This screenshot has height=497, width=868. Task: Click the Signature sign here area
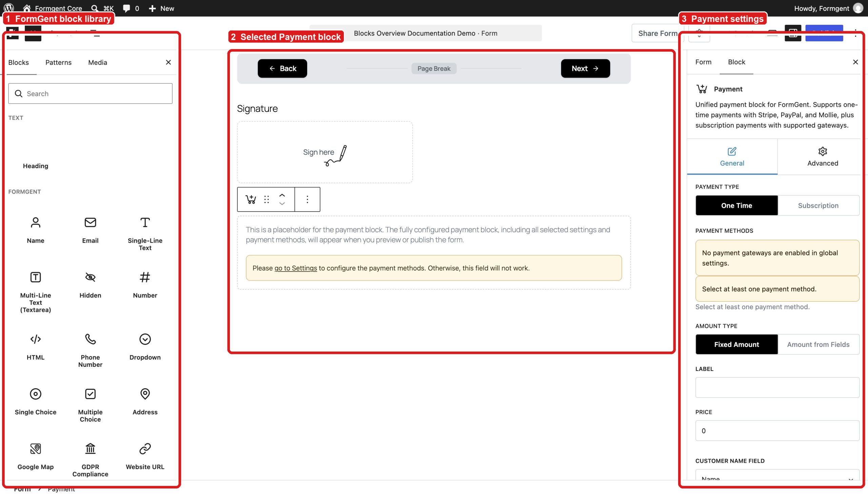324,152
